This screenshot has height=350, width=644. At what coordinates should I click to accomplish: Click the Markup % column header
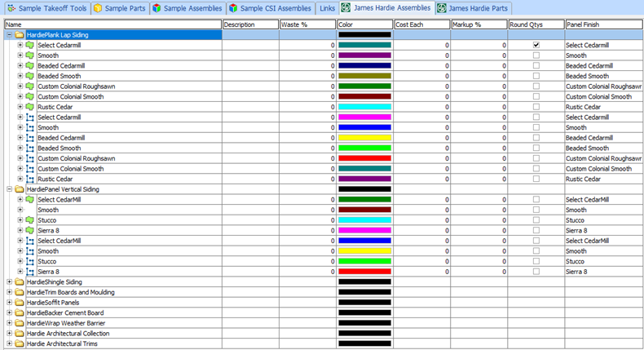coord(479,24)
